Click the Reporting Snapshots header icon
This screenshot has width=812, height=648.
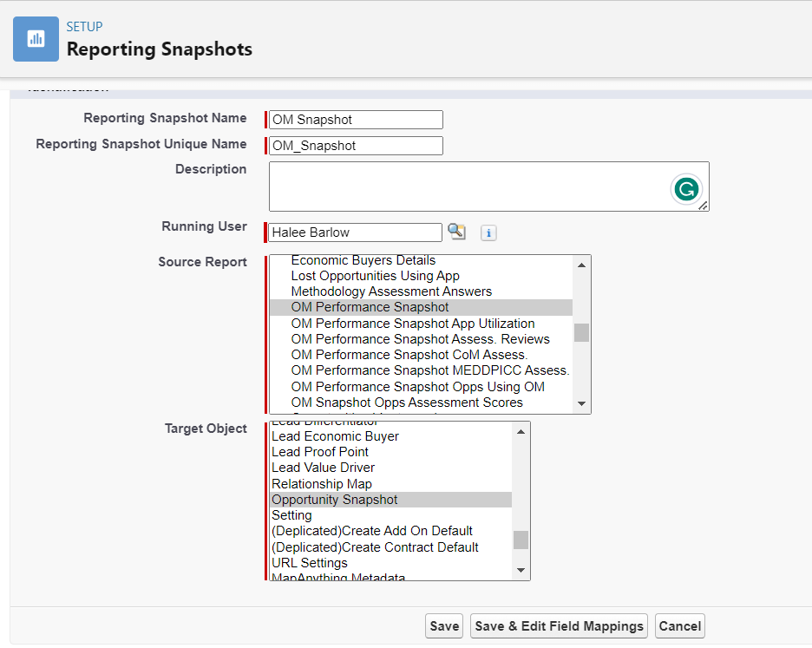click(x=36, y=38)
